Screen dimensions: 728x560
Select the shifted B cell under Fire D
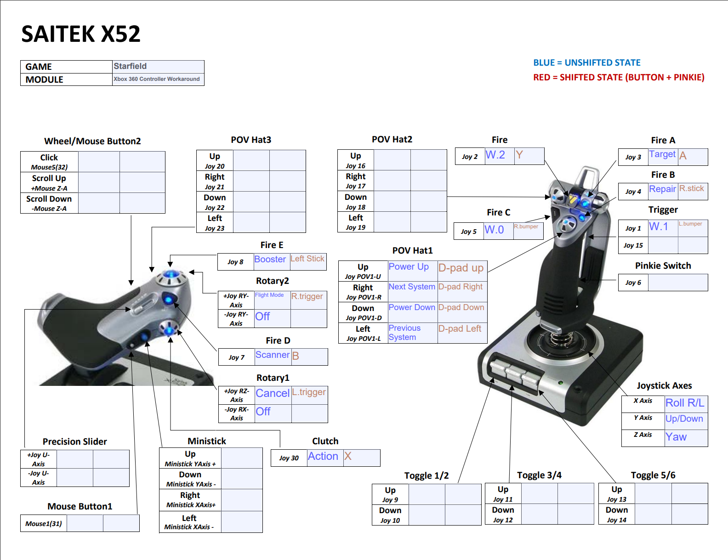coord(309,357)
